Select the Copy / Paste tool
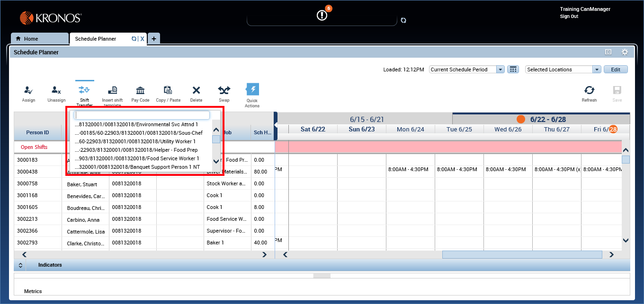The height and width of the screenshot is (304, 644). click(x=168, y=93)
